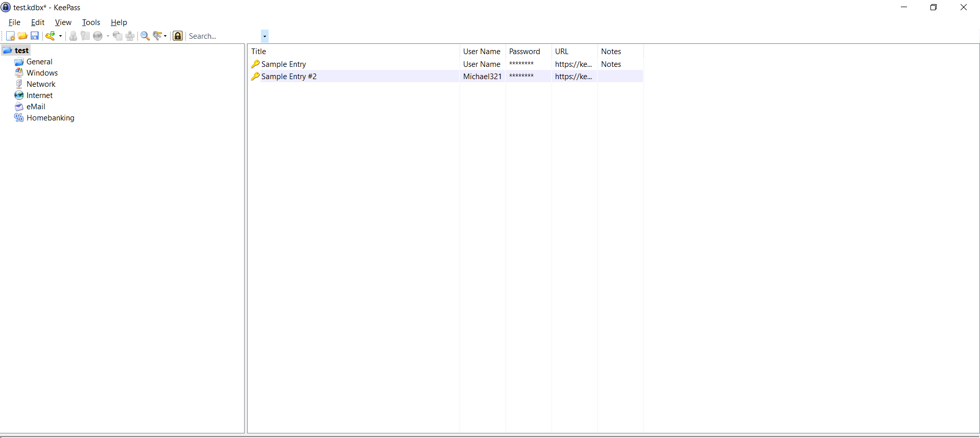Open the View menu
Screen dimensions: 980x438
[63, 22]
